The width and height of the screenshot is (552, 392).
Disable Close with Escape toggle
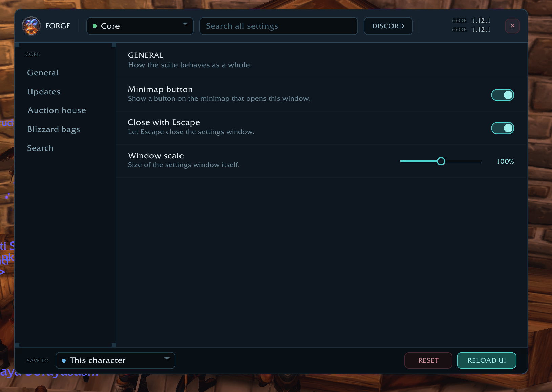[x=503, y=128]
